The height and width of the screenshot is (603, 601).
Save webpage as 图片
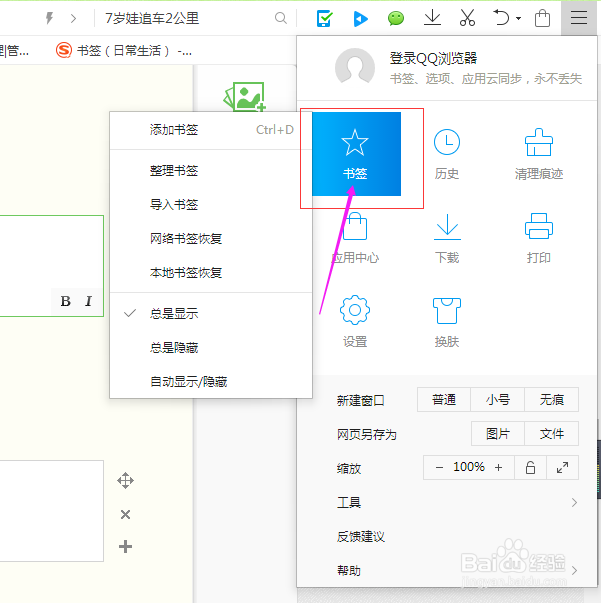(498, 433)
